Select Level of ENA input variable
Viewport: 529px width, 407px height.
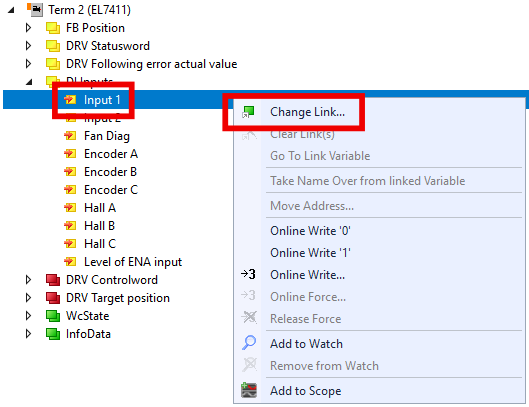pos(133,262)
